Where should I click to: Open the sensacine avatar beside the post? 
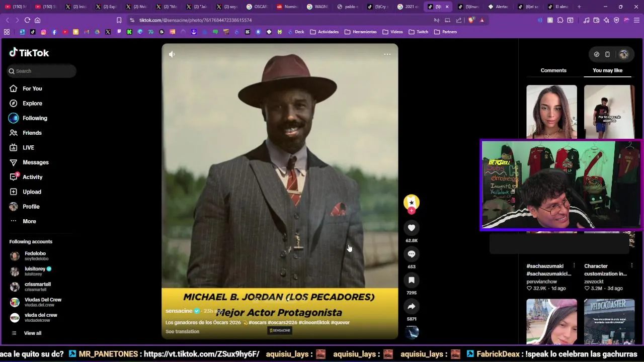pos(412,202)
